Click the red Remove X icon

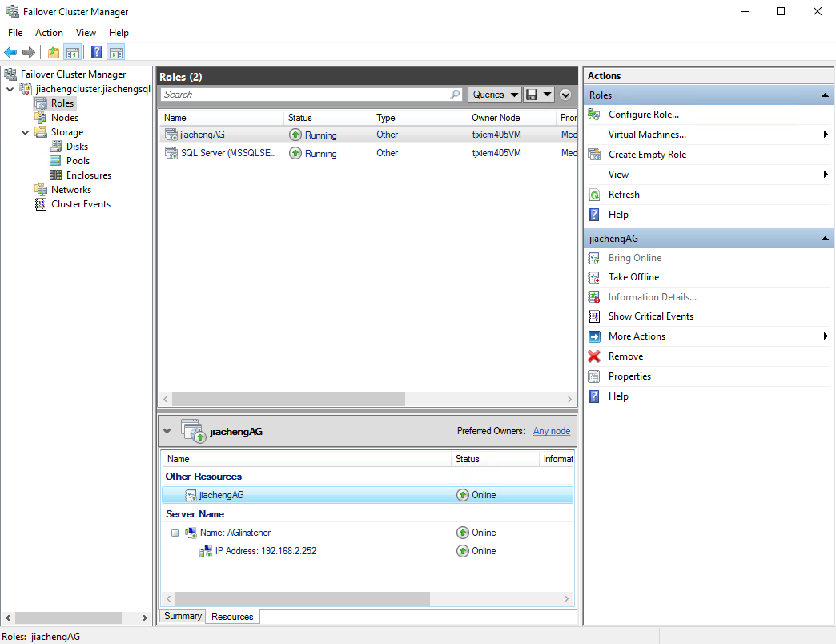click(x=593, y=356)
